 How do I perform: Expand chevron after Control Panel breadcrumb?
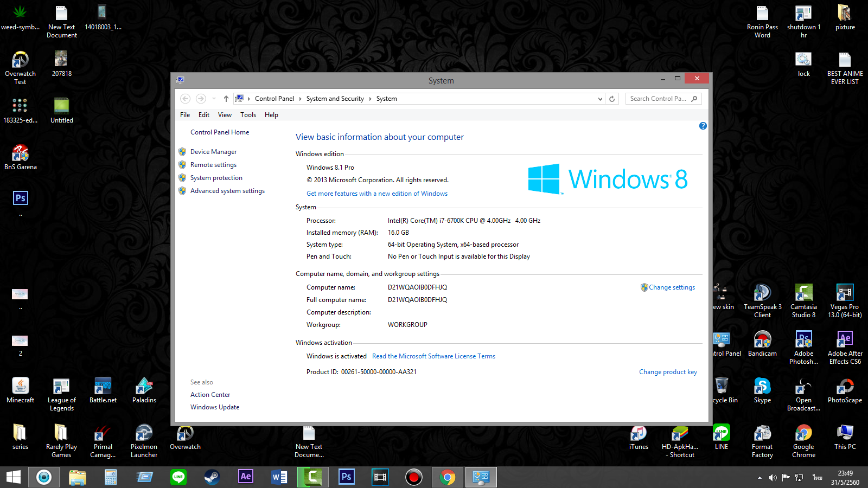tap(300, 99)
